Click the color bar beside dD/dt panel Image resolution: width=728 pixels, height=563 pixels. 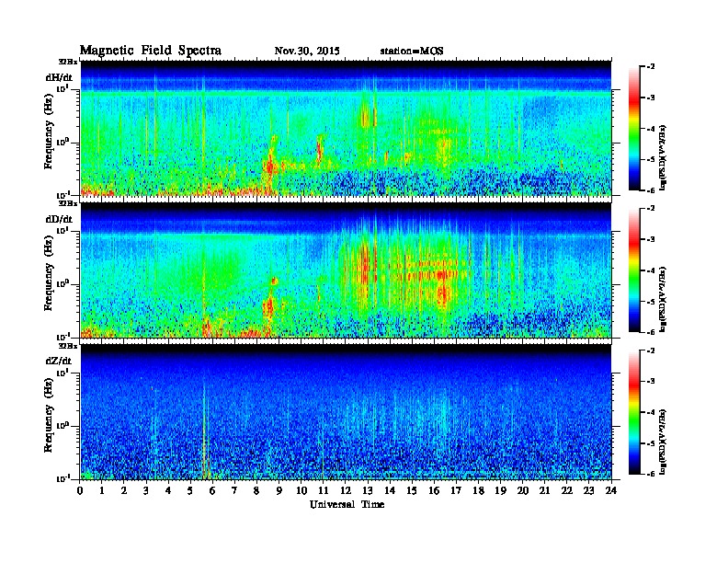coord(634,270)
